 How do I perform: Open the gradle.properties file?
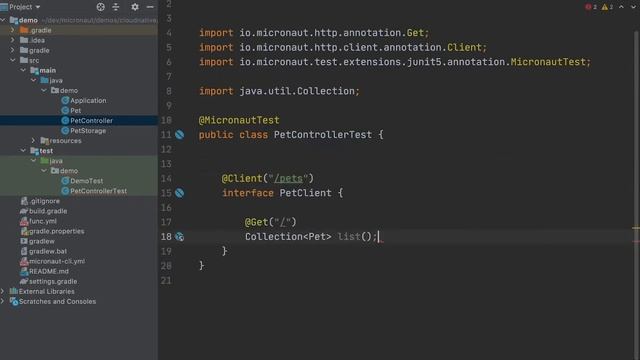click(x=52, y=231)
